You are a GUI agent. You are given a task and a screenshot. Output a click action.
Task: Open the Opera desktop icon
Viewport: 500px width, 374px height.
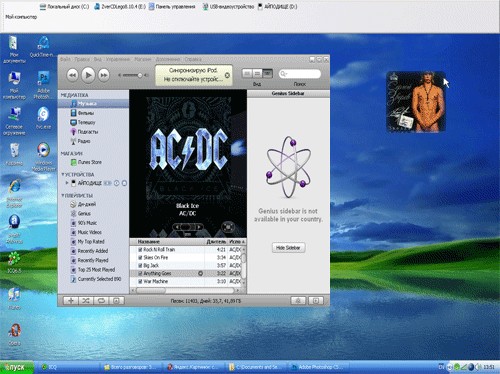(x=14, y=335)
